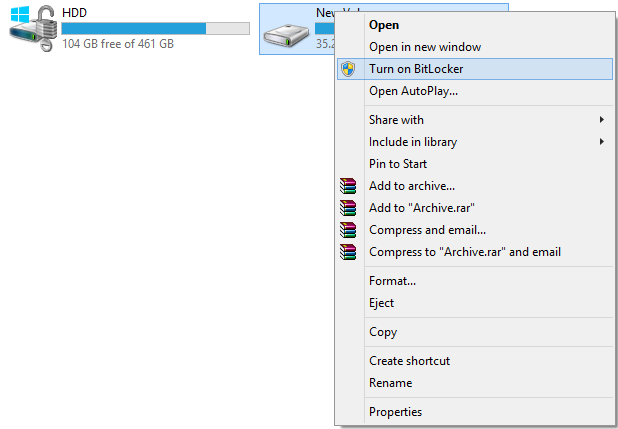The height and width of the screenshot is (429, 618).
Task: Click the HDD drive name label
Action: pos(74,13)
